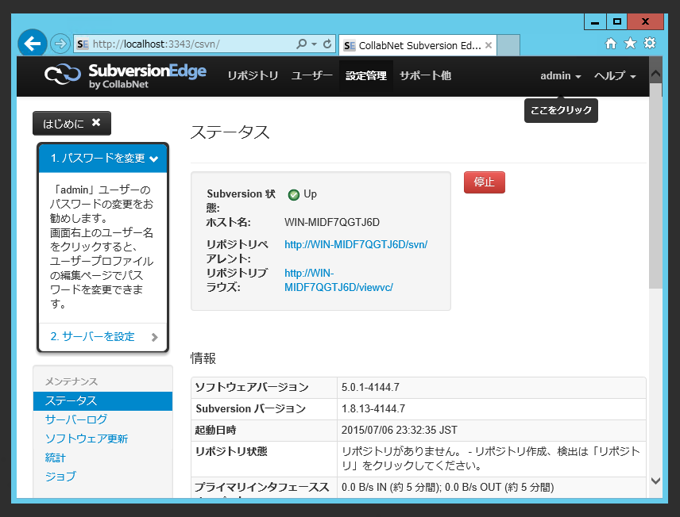
Task: Go back with the browser back arrow
Action: click(x=32, y=43)
